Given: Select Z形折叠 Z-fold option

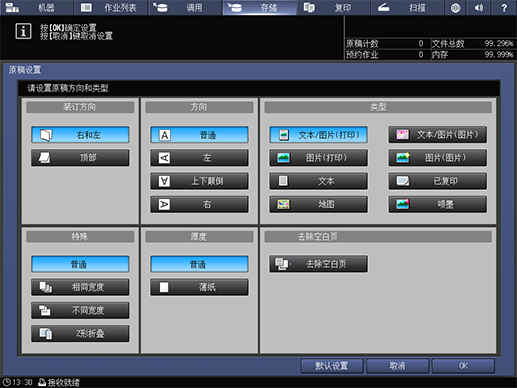Looking at the screenshot, I should (80, 333).
